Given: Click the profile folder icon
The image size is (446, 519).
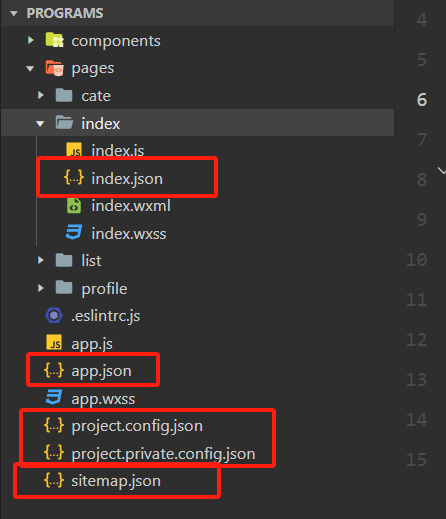Looking at the screenshot, I should click(64, 287).
